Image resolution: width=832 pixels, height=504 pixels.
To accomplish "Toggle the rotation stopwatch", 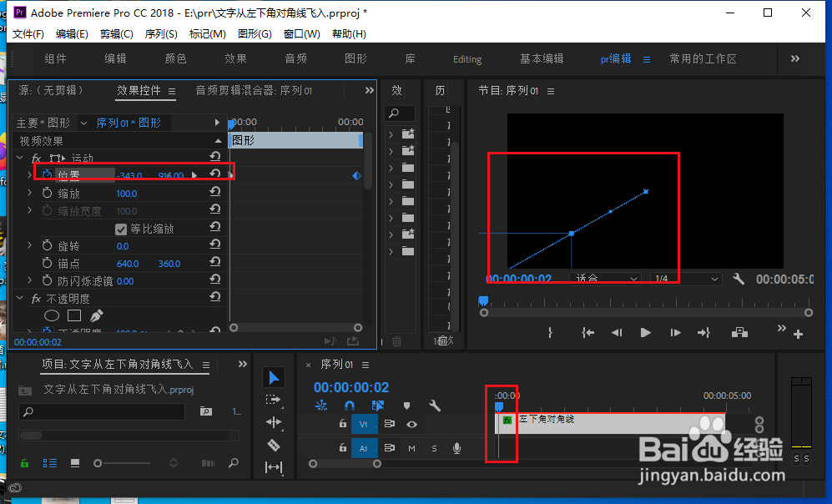I will [48, 245].
